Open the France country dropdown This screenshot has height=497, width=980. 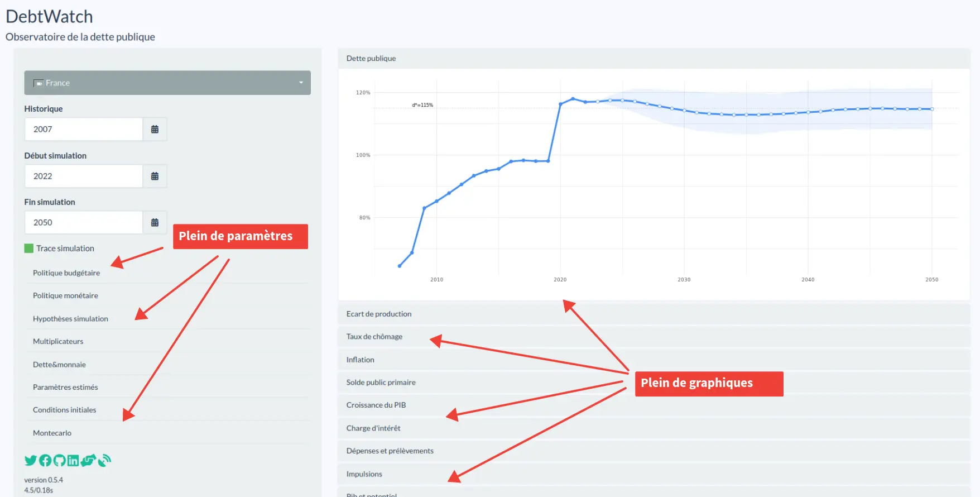click(167, 83)
